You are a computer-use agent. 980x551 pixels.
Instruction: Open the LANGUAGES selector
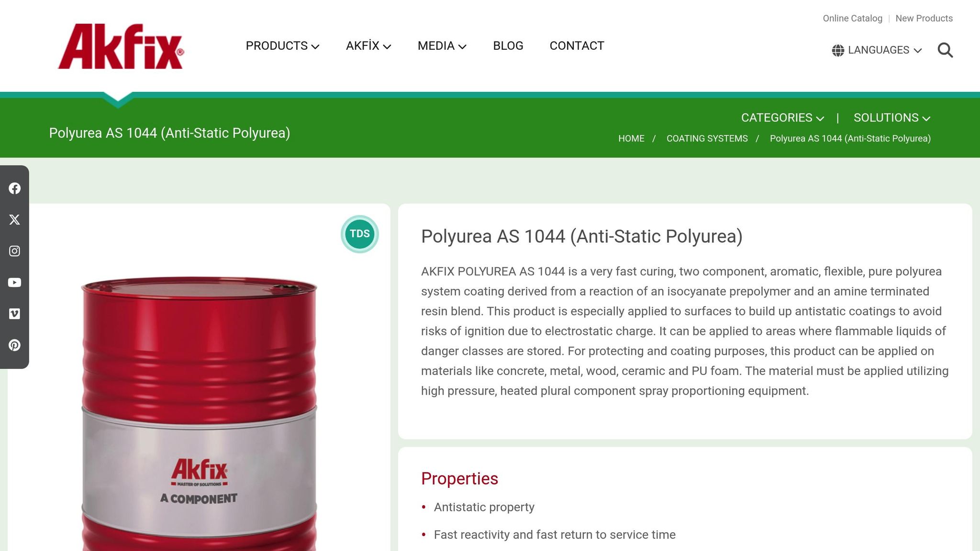click(x=877, y=50)
